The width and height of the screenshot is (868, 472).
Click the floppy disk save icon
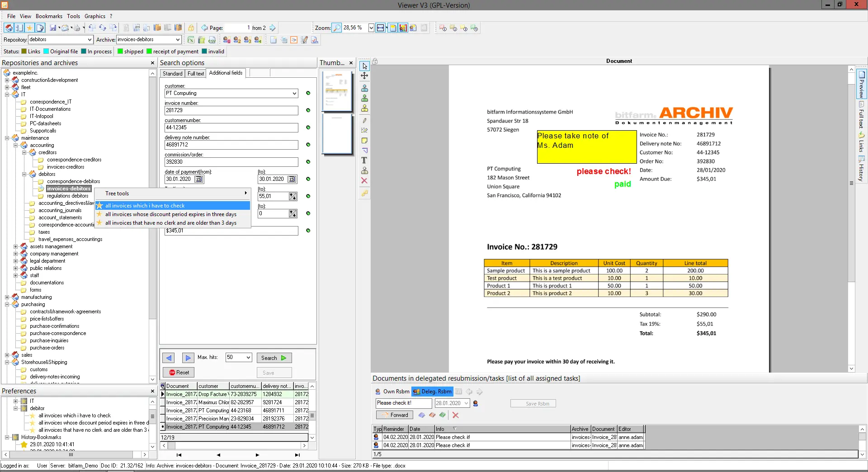click(x=53, y=28)
